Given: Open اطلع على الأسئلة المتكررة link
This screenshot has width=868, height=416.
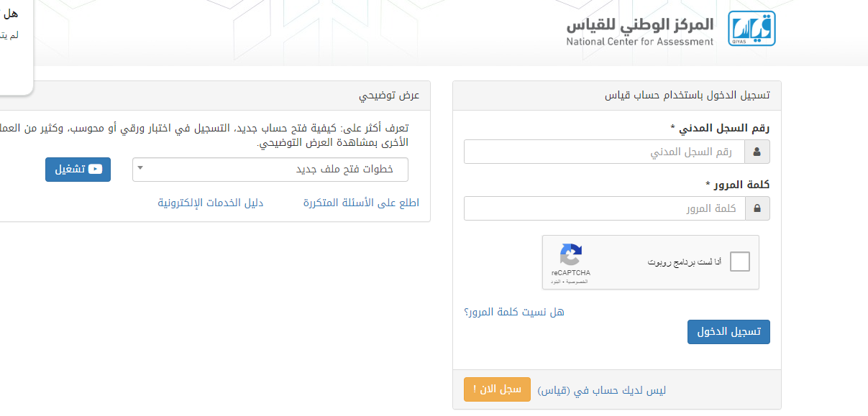Looking at the screenshot, I should [361, 203].
